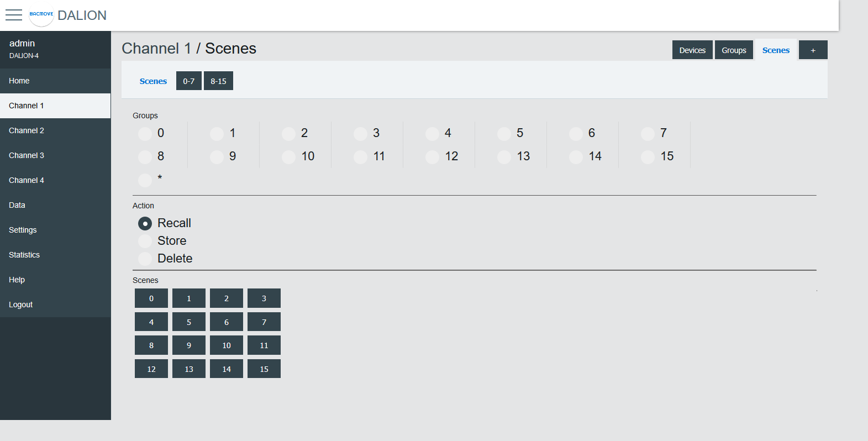
Task: Select the Delete action
Action: pyautogui.click(x=145, y=259)
